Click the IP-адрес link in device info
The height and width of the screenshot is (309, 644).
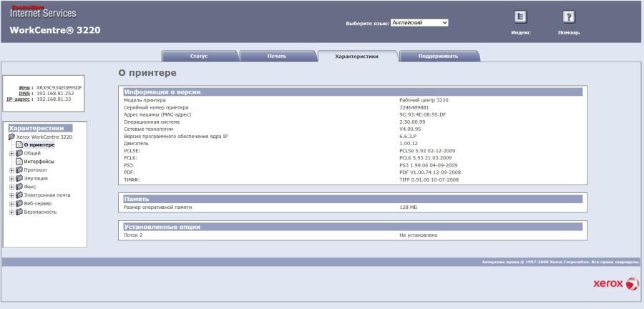18,99
